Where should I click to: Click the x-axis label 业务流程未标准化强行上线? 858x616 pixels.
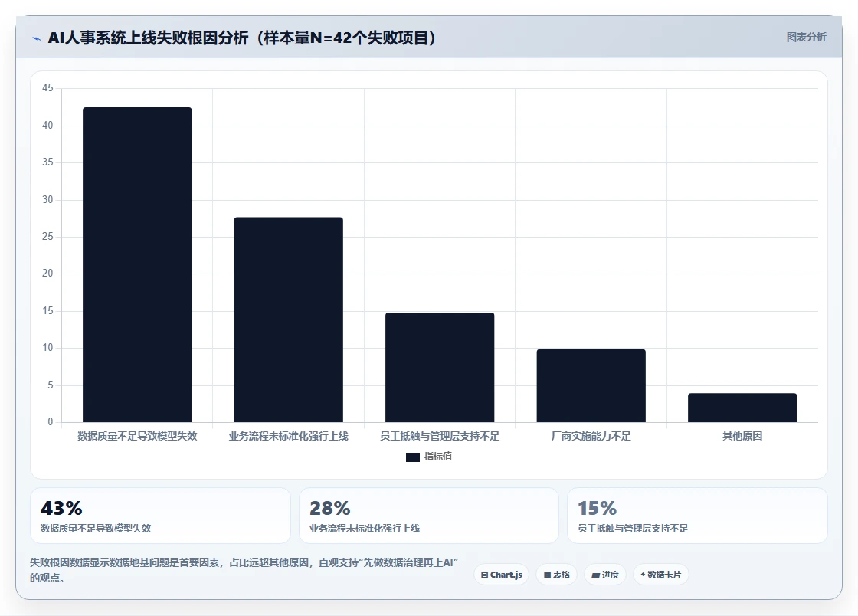pos(288,436)
